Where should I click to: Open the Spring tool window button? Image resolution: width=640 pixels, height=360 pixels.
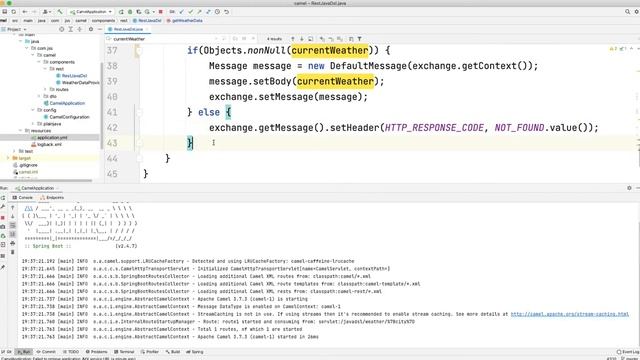(x=195, y=352)
